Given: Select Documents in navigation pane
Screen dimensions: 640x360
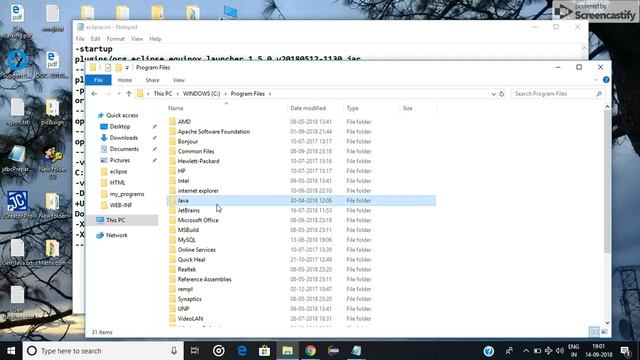Looking at the screenshot, I should click(124, 149).
